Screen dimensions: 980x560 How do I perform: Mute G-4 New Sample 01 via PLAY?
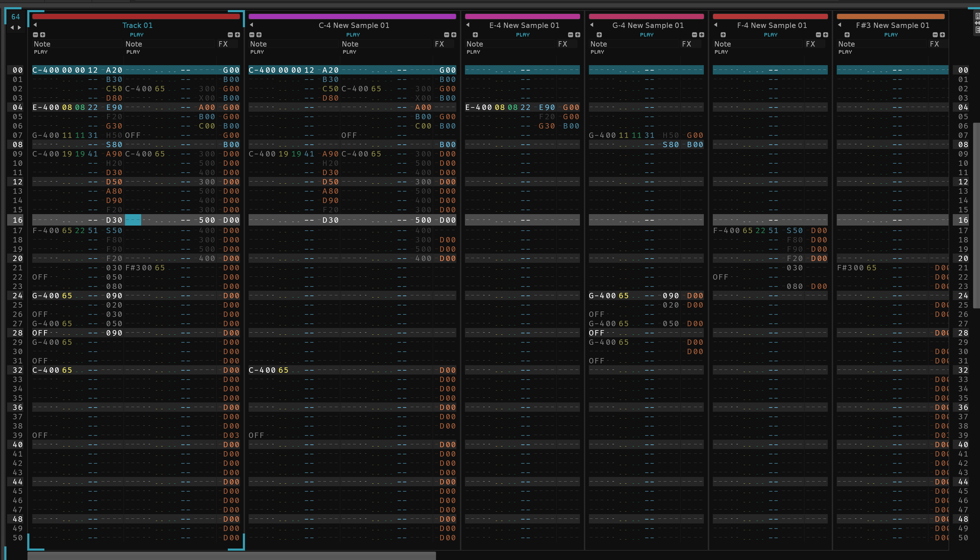647,35
